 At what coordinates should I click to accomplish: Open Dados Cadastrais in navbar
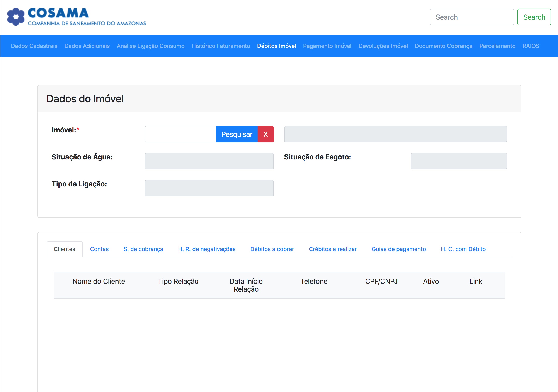pos(34,46)
